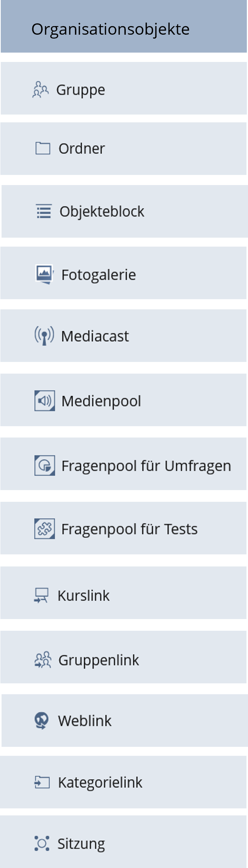Choose the Gruppe menu entry
This screenshot has height=868, width=248.
pos(81,90)
